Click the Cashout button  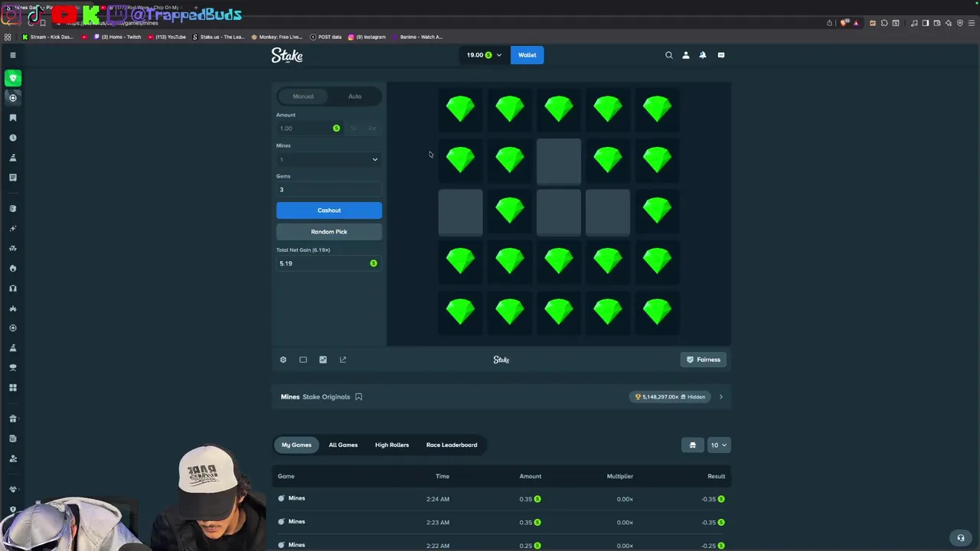coord(329,210)
